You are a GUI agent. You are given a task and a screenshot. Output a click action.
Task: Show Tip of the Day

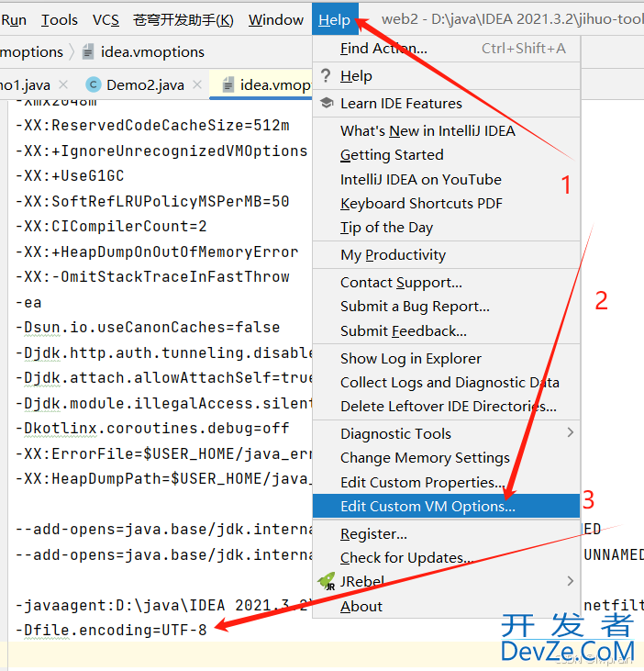point(446,228)
